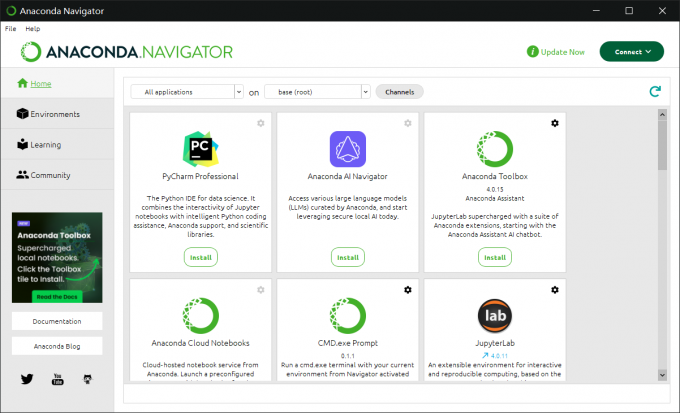Open Anaconda GitHub page icon
This screenshot has width=680, height=413.
[88, 379]
